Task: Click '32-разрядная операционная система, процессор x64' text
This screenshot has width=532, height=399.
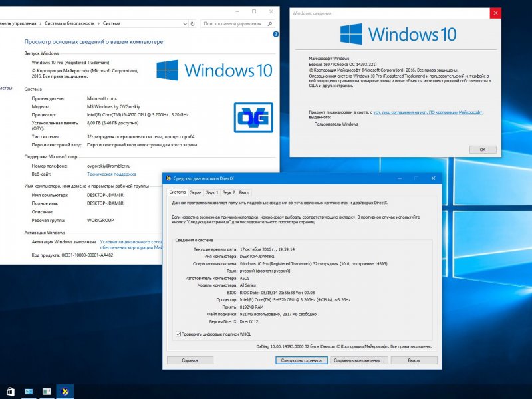Action: 141,137
